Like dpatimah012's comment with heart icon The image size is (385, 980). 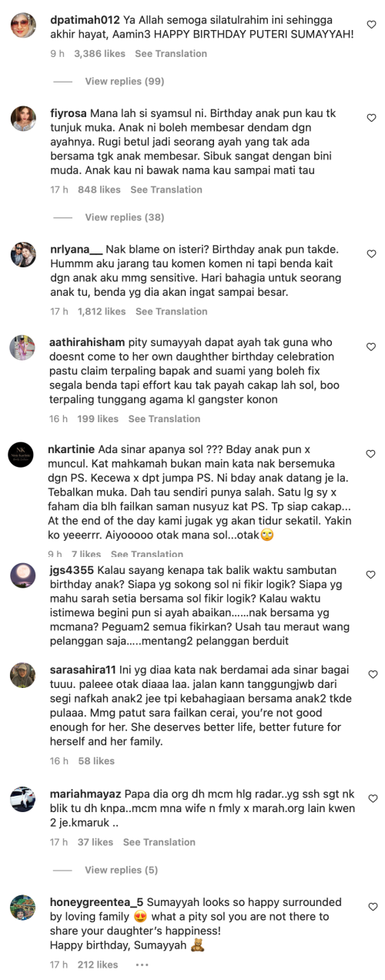click(x=371, y=25)
